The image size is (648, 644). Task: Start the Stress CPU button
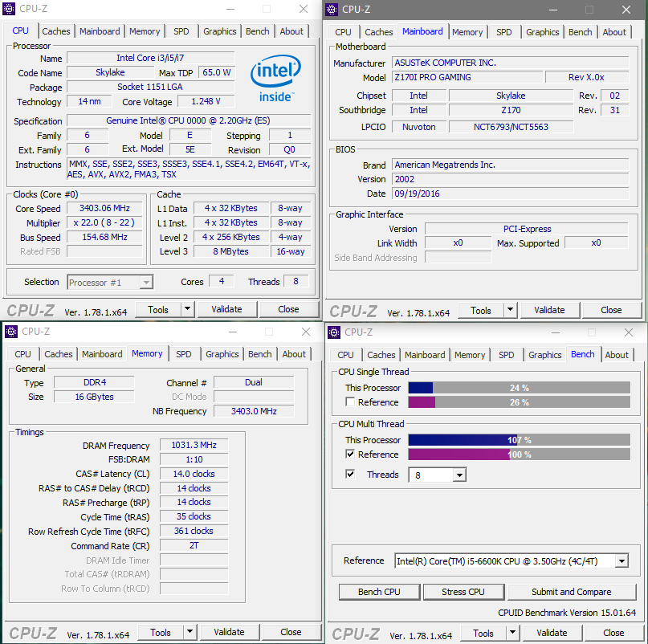point(463,592)
